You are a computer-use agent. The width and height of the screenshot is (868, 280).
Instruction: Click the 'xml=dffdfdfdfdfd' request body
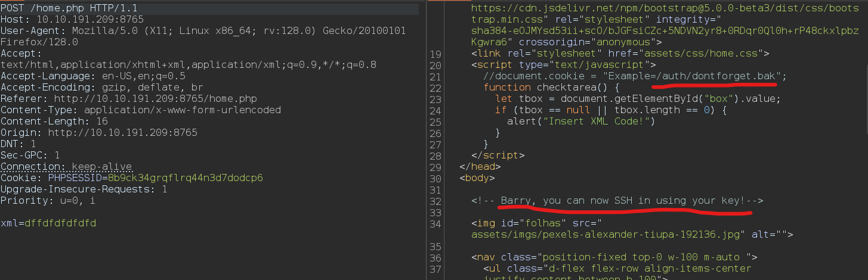[x=48, y=223]
